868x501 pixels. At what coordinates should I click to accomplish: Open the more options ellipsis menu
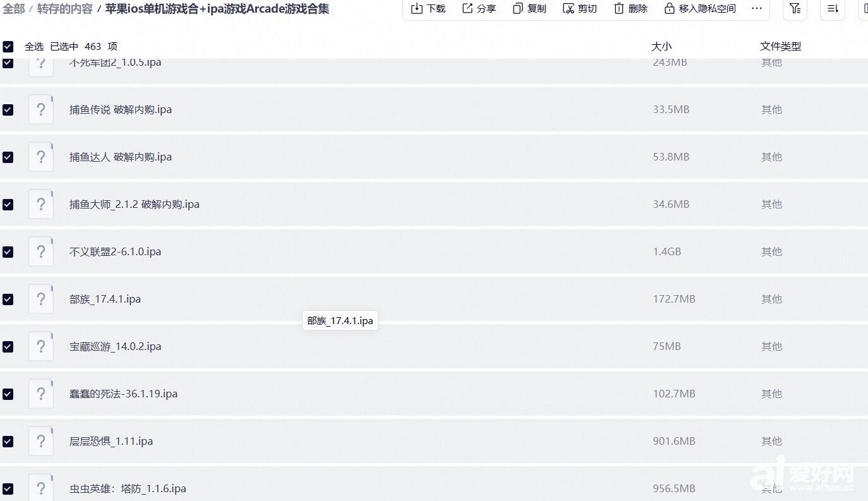[757, 9]
